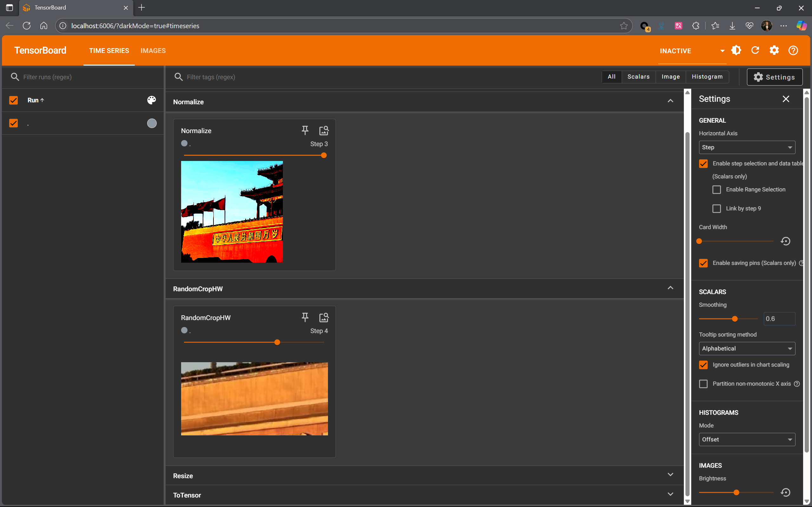
Task: Open the help question mark icon
Action: pyautogui.click(x=793, y=50)
